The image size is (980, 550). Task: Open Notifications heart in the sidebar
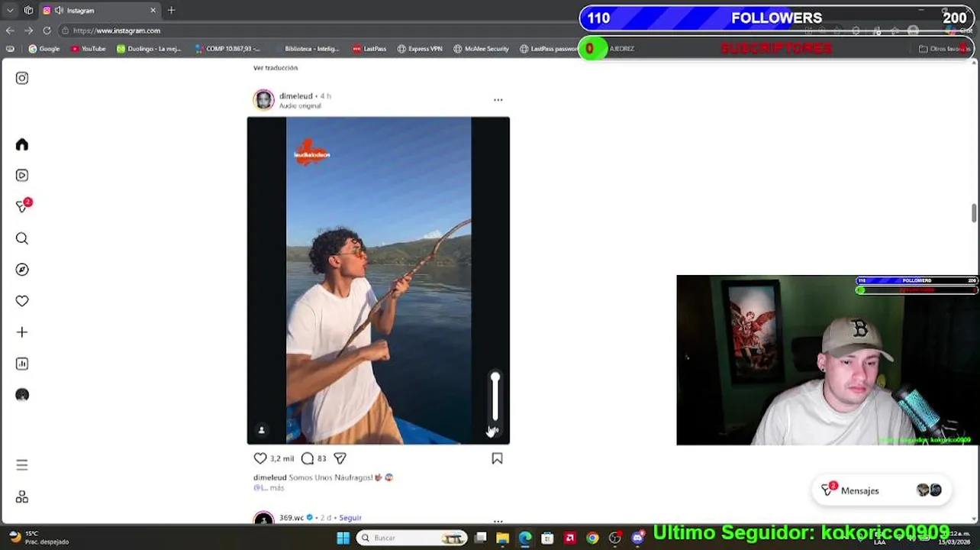point(22,301)
